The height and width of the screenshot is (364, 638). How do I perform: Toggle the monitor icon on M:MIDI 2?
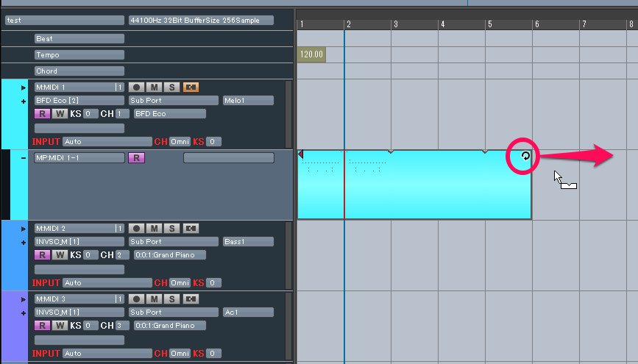coord(191,229)
